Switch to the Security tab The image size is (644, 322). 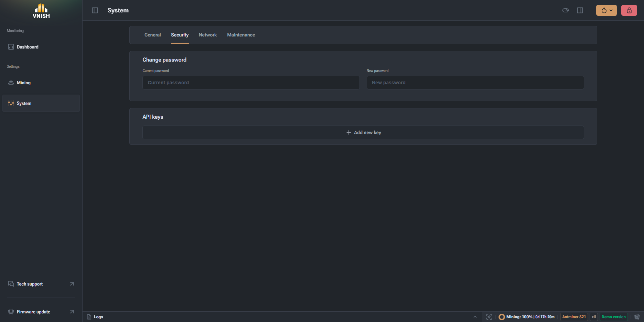(180, 35)
